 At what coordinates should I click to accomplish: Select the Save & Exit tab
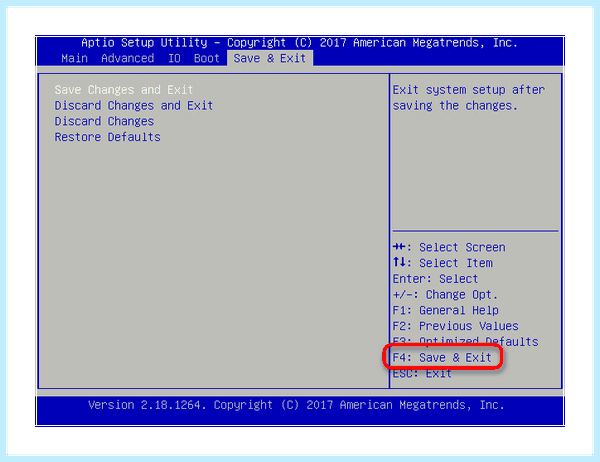tap(270, 58)
